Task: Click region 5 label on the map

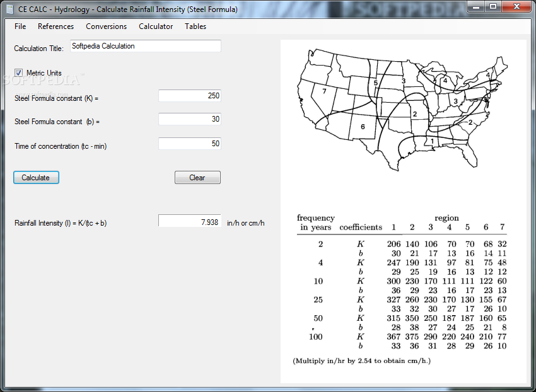Action: (x=376, y=83)
